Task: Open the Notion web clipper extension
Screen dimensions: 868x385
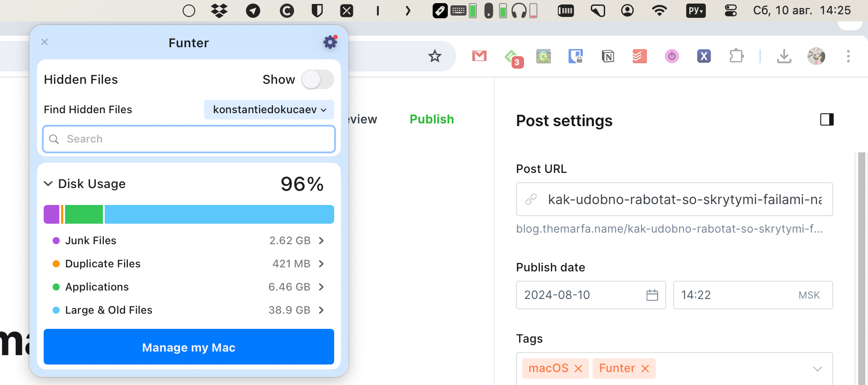Action: 608,56
